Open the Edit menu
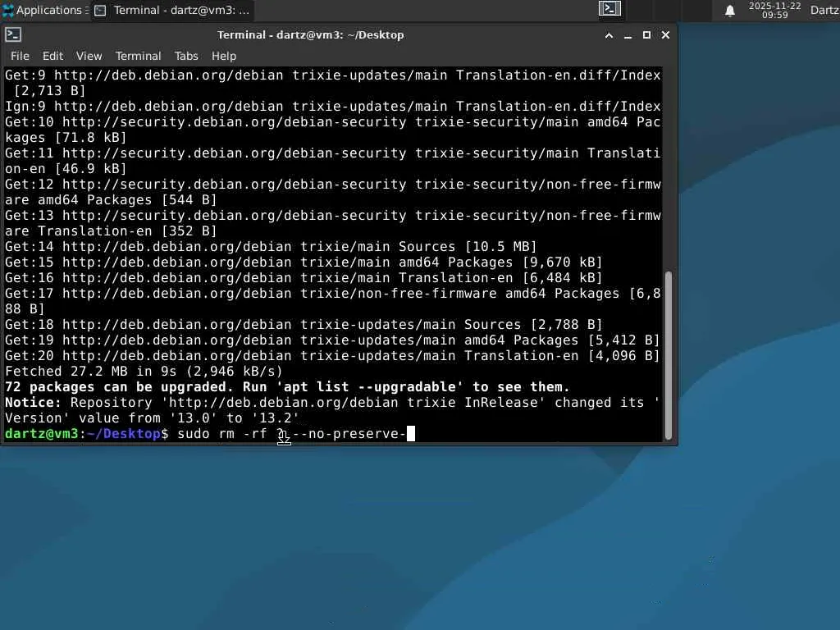Screen dimensions: 840x630 pos(52,56)
